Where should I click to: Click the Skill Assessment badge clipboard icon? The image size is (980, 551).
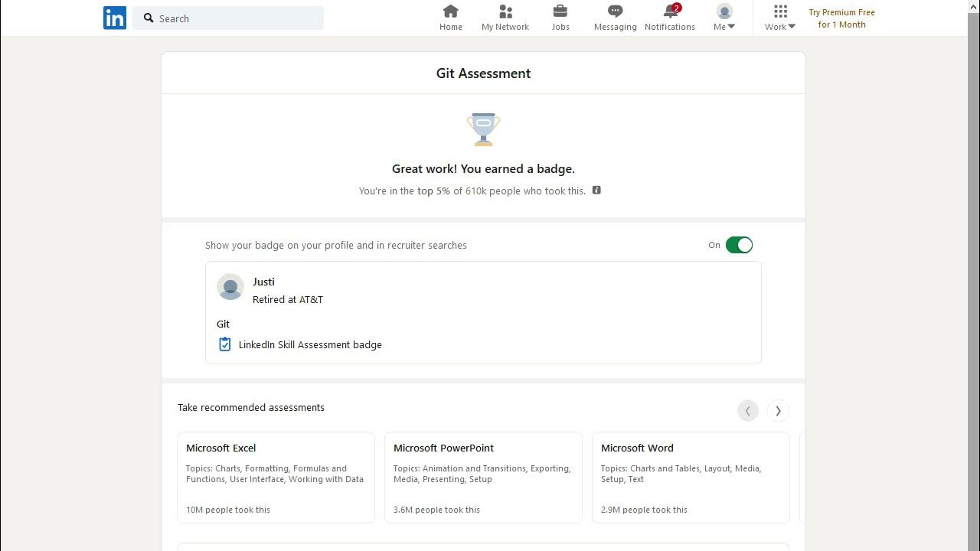[x=224, y=344]
